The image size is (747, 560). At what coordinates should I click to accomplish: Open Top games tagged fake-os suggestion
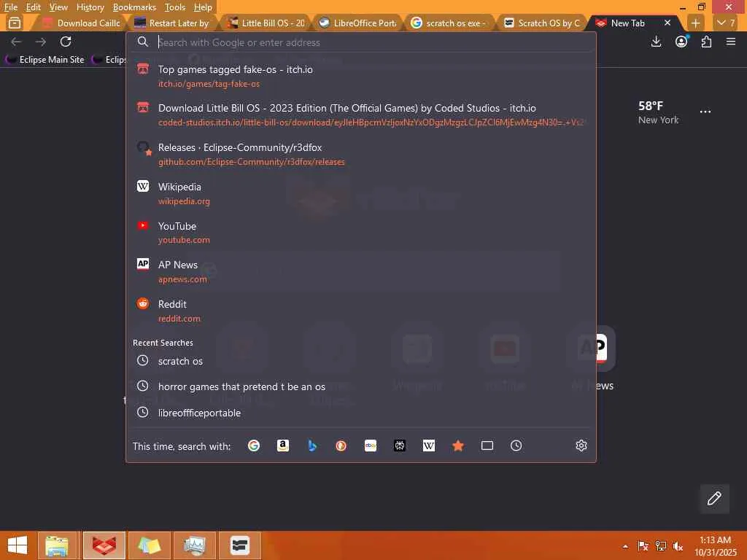click(361, 76)
